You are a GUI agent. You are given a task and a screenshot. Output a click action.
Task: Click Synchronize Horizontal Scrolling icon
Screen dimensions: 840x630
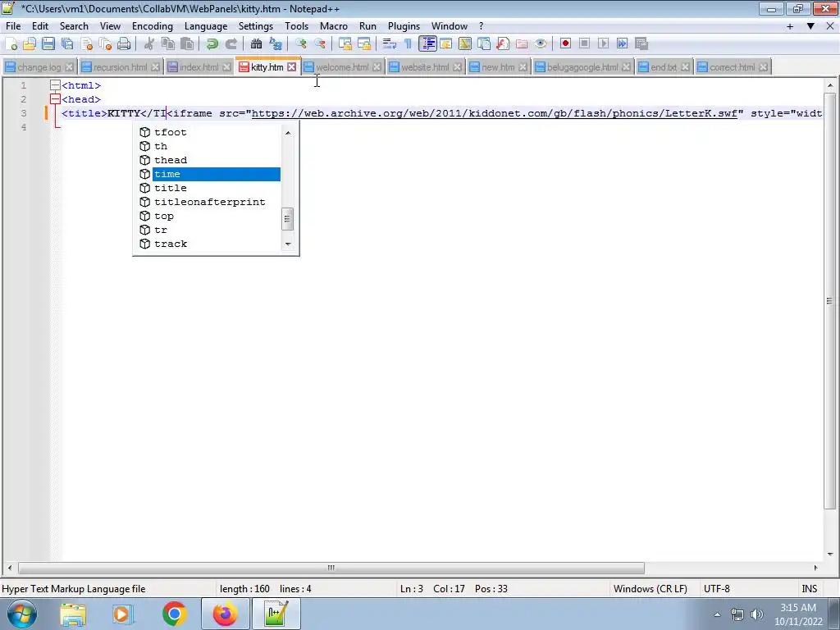click(x=363, y=44)
